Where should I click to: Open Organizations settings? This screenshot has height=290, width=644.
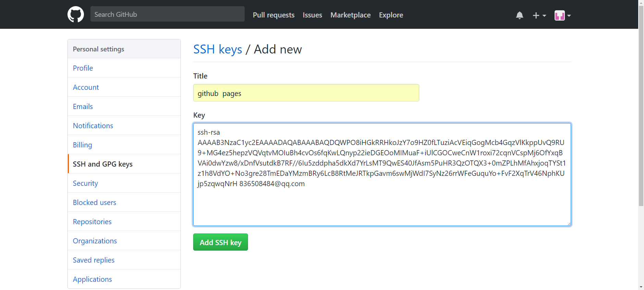124,241
